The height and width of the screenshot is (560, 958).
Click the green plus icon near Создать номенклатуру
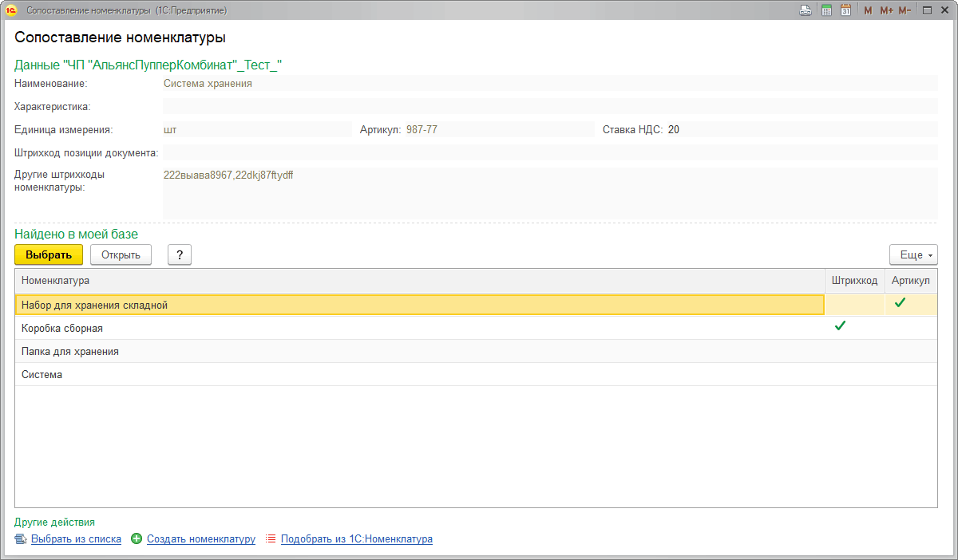137,538
